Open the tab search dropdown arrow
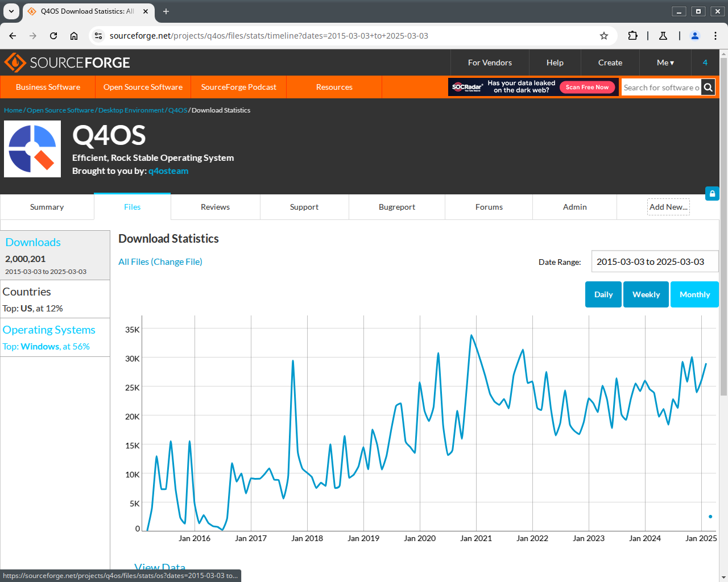 pos(11,11)
